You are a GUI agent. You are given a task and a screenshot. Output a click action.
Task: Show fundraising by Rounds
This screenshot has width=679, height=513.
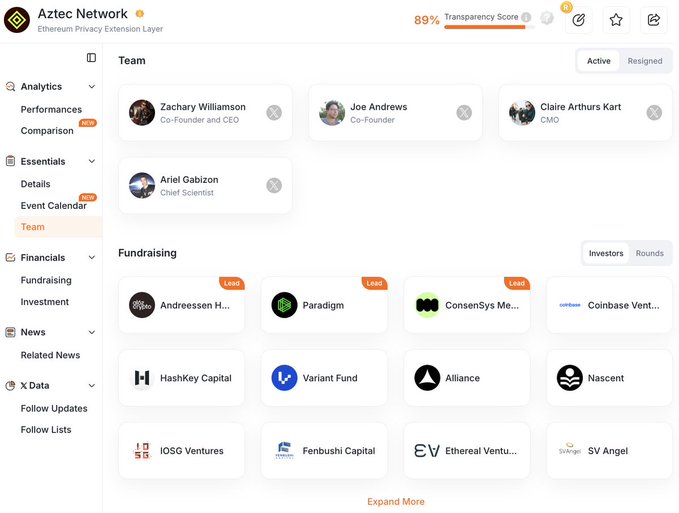pyautogui.click(x=650, y=253)
